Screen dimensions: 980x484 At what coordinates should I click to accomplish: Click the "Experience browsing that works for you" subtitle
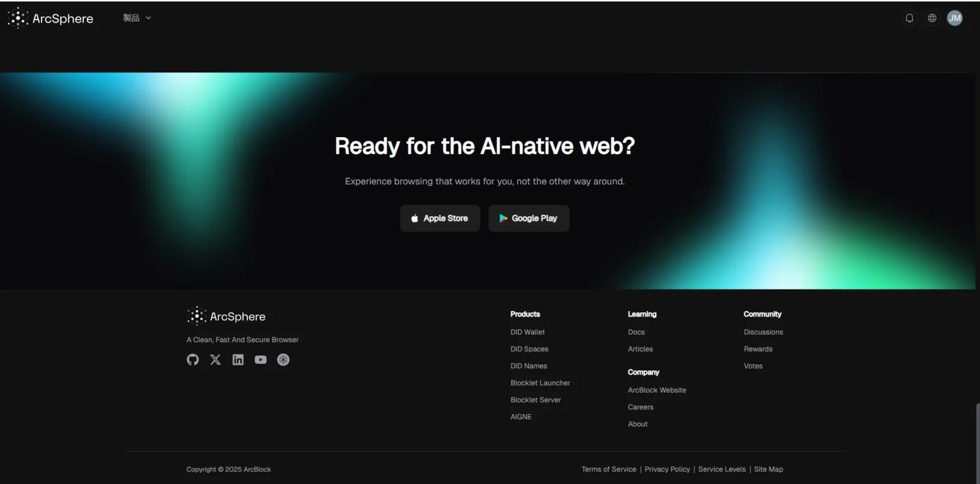pos(484,182)
